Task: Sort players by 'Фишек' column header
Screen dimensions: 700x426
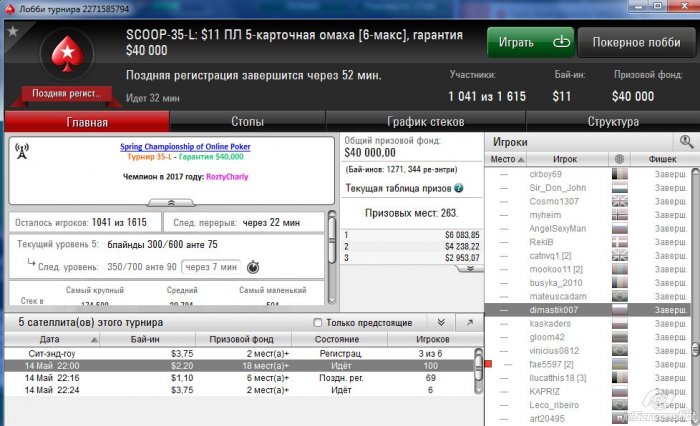Action: tap(662, 159)
